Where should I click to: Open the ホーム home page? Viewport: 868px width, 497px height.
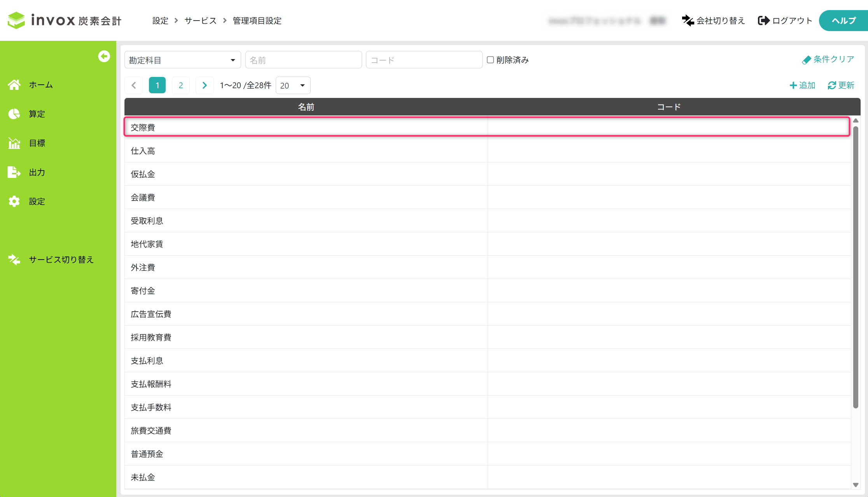coord(40,85)
